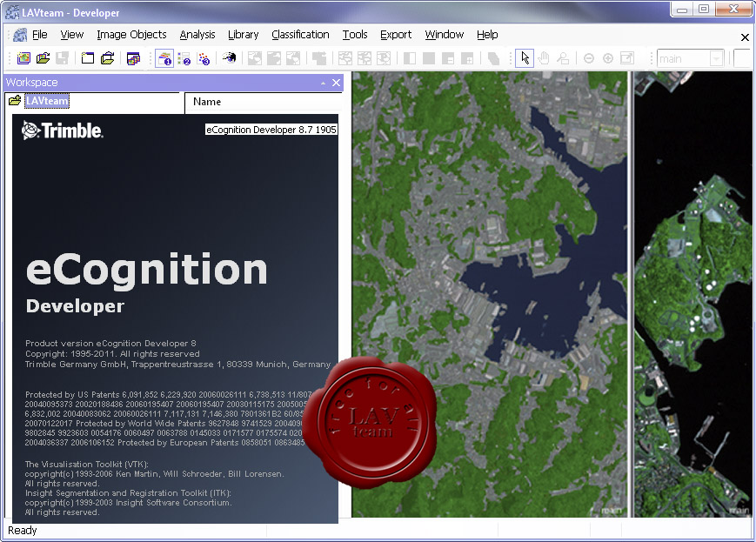Switch to view setting 3 Review Results

204,59
